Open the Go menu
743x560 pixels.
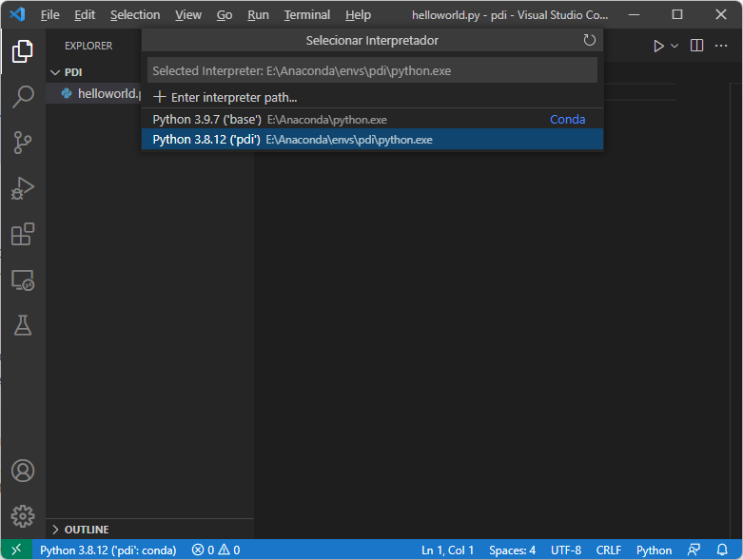coord(225,15)
